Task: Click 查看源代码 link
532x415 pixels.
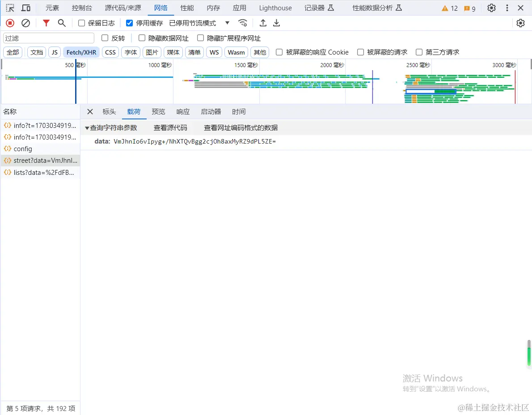Action: (x=170, y=128)
